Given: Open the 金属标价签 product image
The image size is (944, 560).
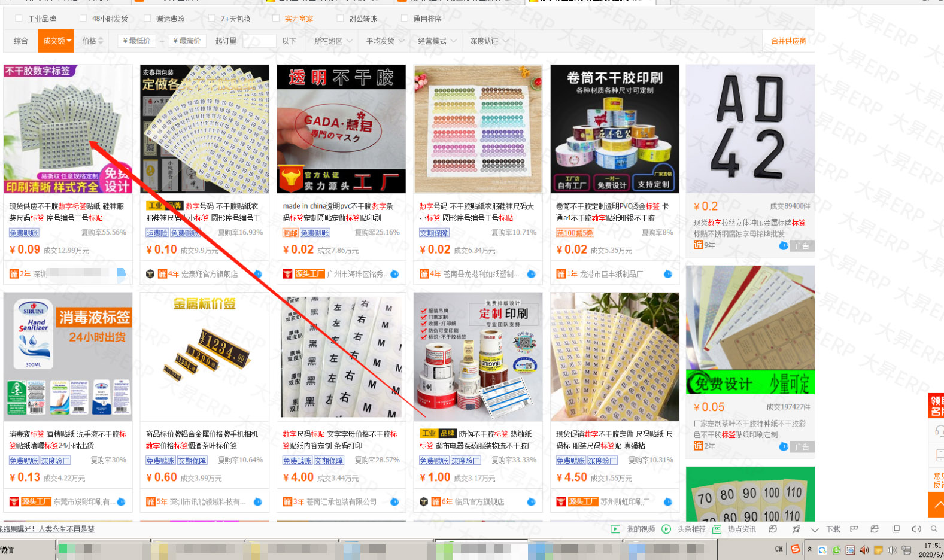Looking at the screenshot, I should [204, 357].
